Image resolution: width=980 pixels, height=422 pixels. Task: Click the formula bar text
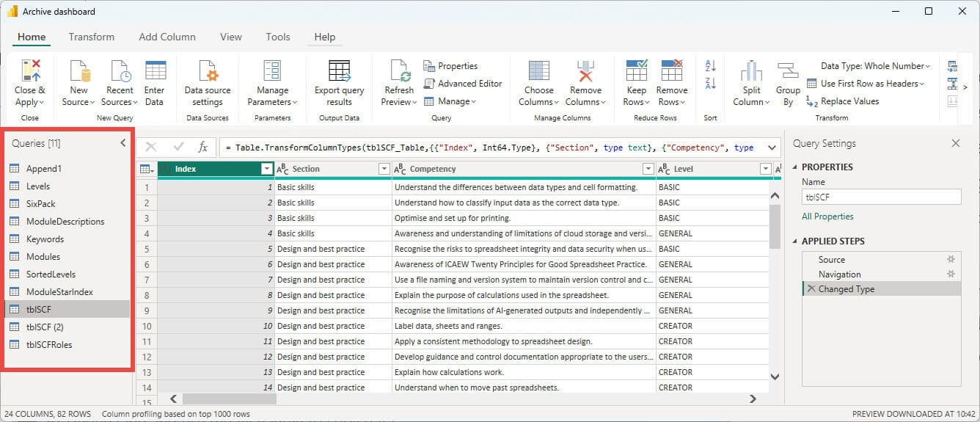(x=489, y=148)
